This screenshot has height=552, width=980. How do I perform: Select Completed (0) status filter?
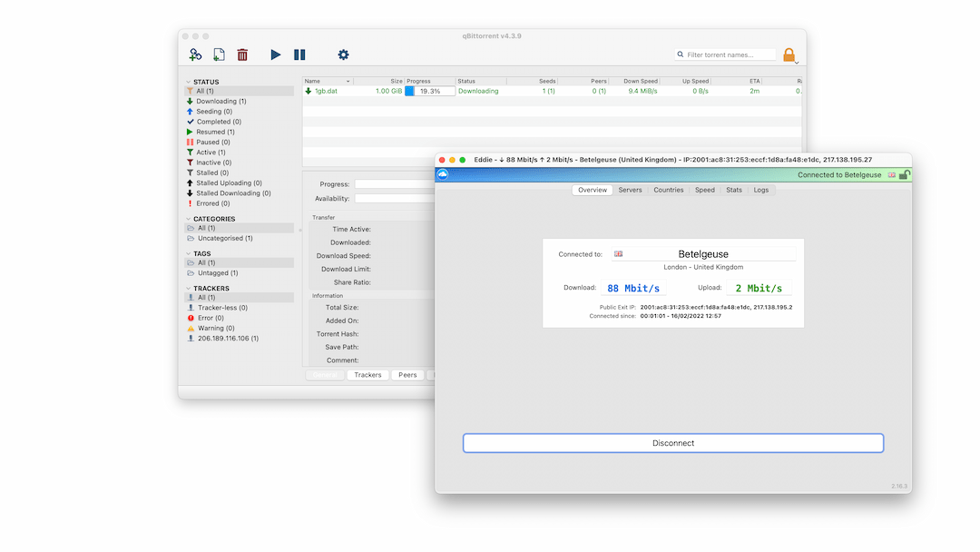click(x=218, y=122)
